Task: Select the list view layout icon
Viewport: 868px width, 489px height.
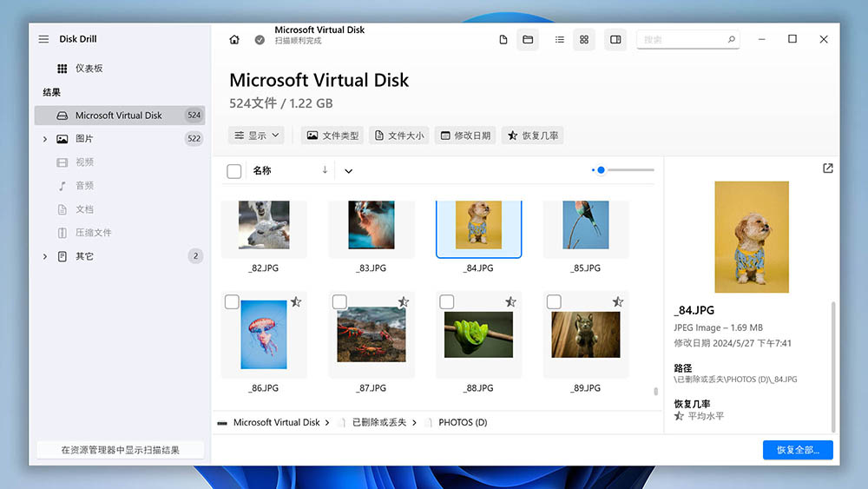Action: pos(560,40)
